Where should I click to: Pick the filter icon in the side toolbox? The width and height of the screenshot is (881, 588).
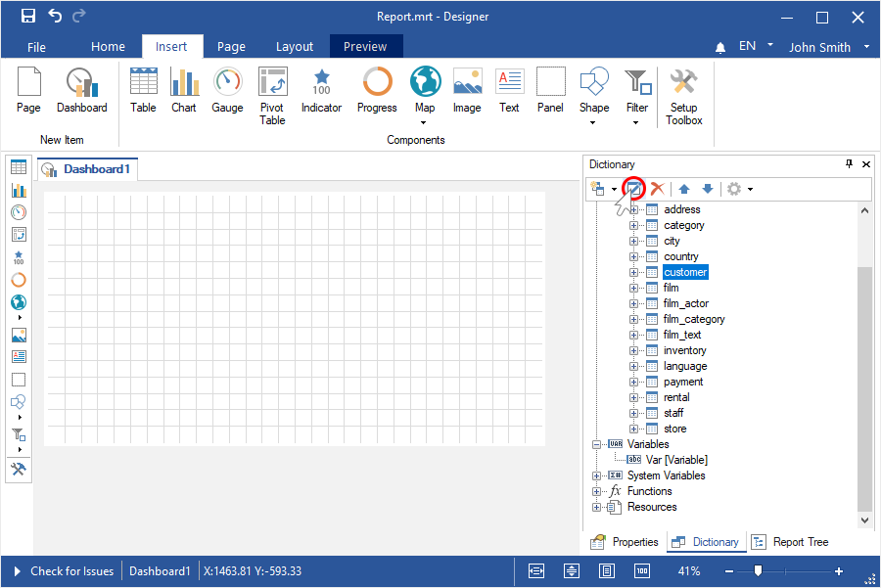coord(19,434)
